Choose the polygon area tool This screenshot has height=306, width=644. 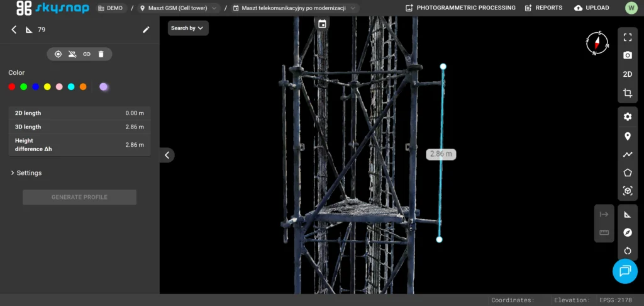[627, 173]
